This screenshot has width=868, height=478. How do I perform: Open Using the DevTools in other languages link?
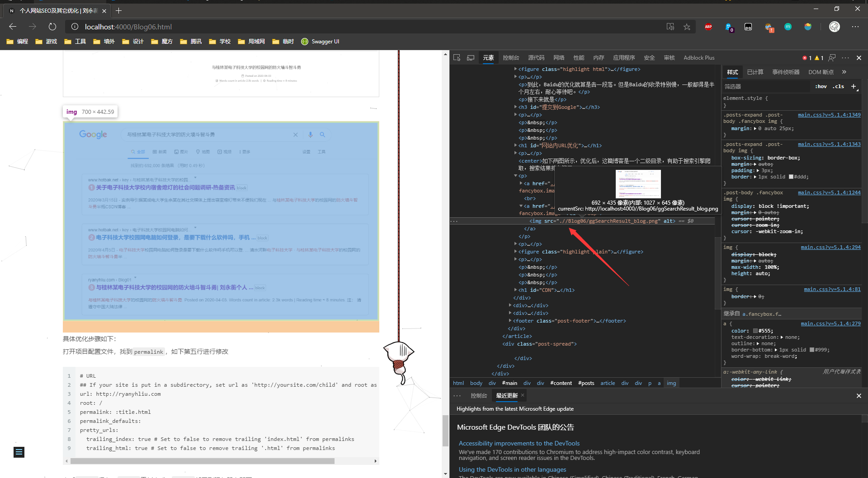(x=512, y=470)
